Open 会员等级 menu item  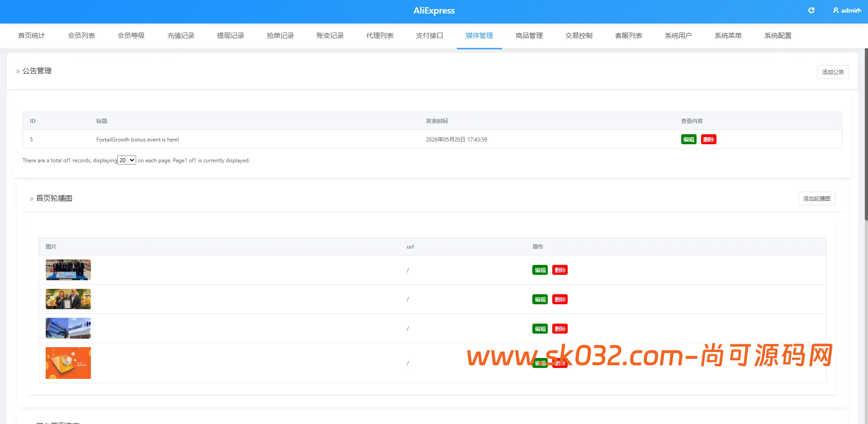coord(131,36)
